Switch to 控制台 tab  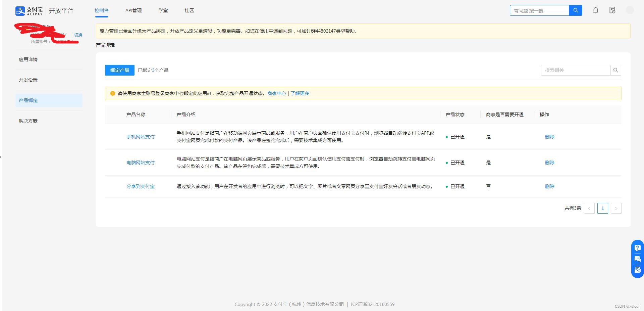tap(102, 11)
